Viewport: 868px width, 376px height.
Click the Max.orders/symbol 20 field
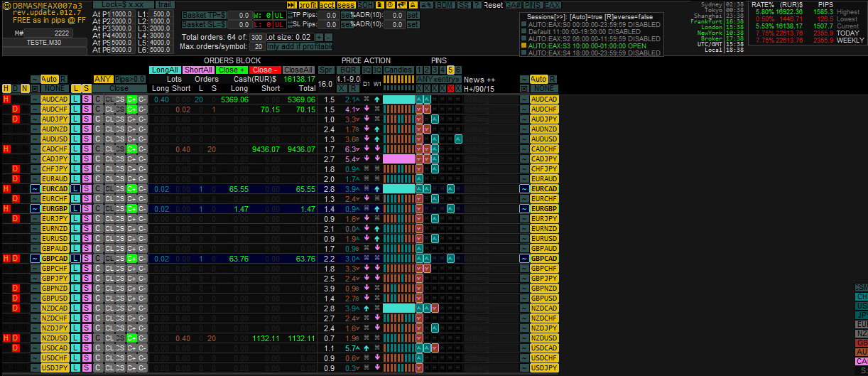259,46
